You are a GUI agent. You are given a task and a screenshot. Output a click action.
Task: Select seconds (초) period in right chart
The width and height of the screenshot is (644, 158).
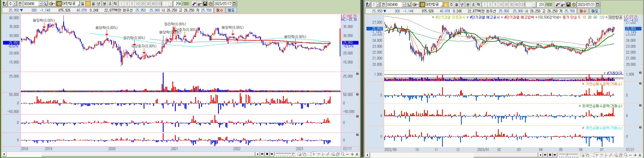pos(473,4)
